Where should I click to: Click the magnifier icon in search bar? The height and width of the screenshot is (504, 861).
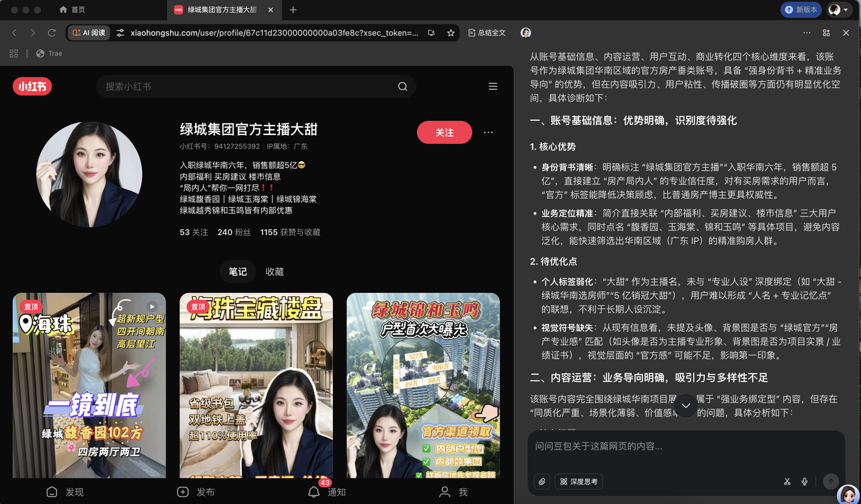402,86
